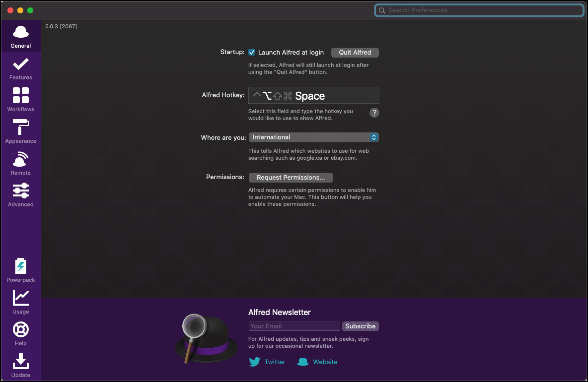Switch to the Remote section

pos(21,163)
